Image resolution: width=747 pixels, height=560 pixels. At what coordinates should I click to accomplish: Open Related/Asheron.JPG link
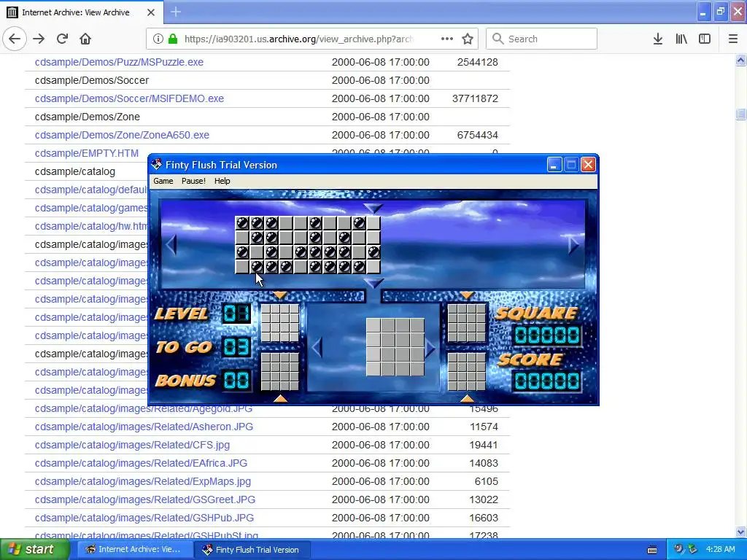point(144,427)
